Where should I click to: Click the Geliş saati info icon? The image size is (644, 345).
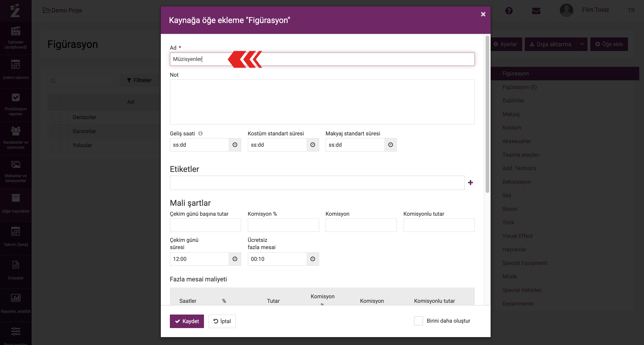click(x=200, y=133)
